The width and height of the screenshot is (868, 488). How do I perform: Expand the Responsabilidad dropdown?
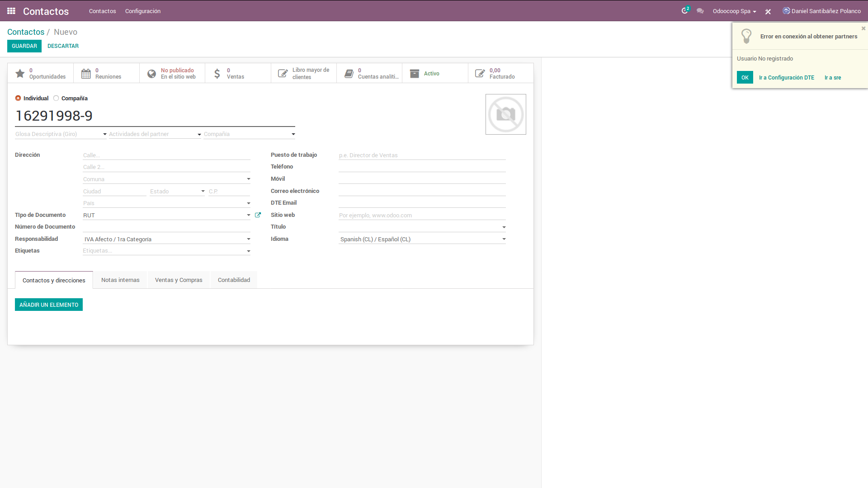point(248,239)
